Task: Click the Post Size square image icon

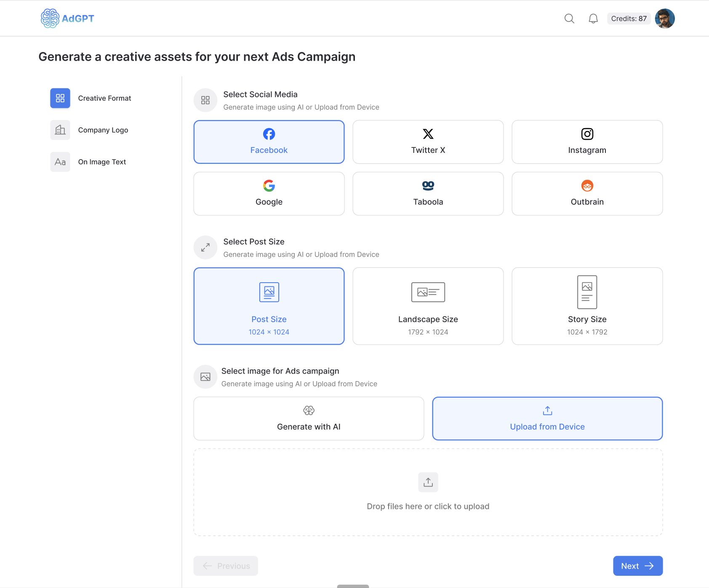Action: pyautogui.click(x=269, y=292)
